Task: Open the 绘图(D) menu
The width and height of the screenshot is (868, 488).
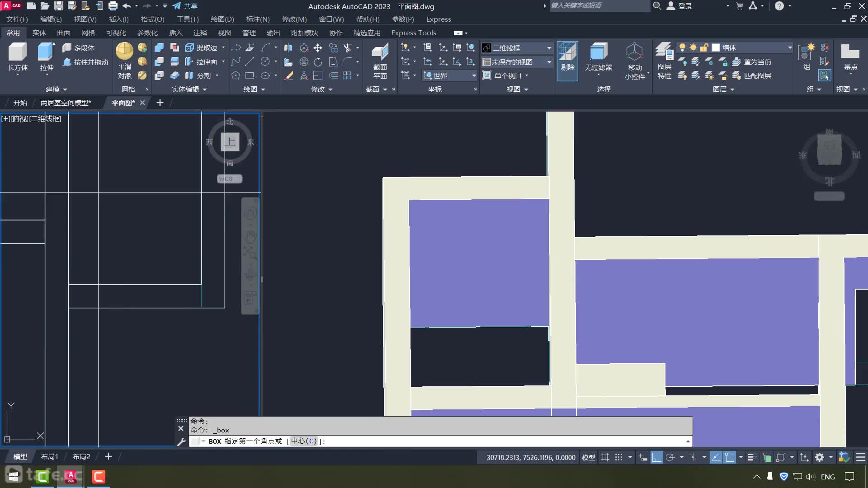Action: click(222, 19)
